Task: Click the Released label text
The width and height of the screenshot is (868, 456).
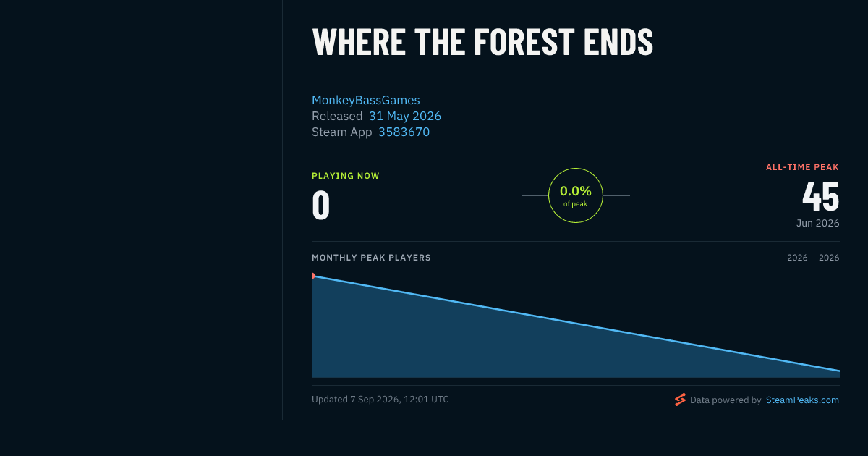Action: pos(337,116)
